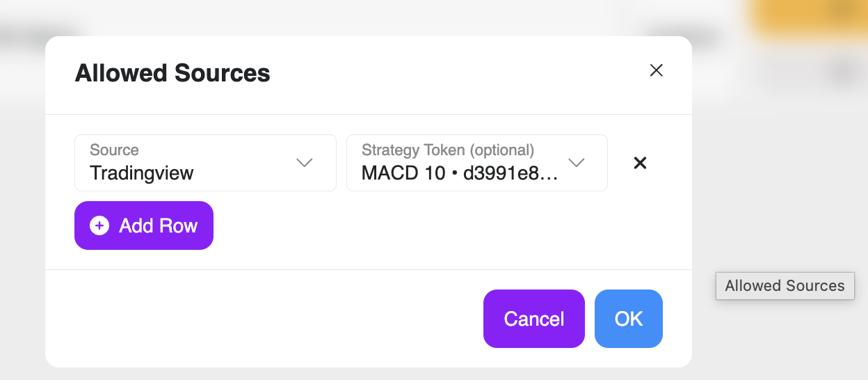
Task: Cancel the Allowed Sources changes
Action: coord(533,319)
